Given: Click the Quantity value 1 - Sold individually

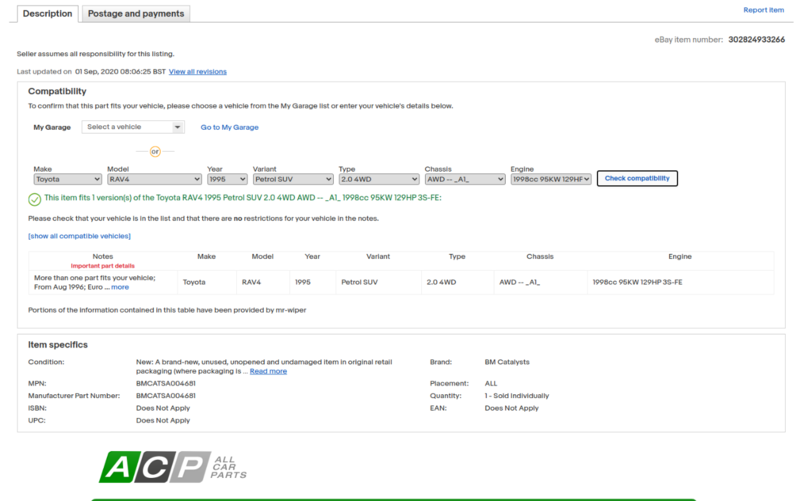Looking at the screenshot, I should tap(517, 396).
